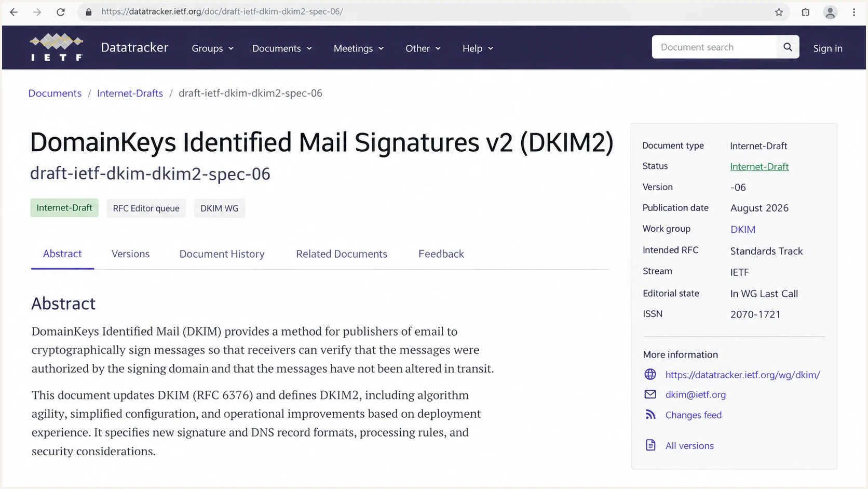The width and height of the screenshot is (868, 489).
Task: Open the Related Documents tab
Action: pyautogui.click(x=342, y=254)
